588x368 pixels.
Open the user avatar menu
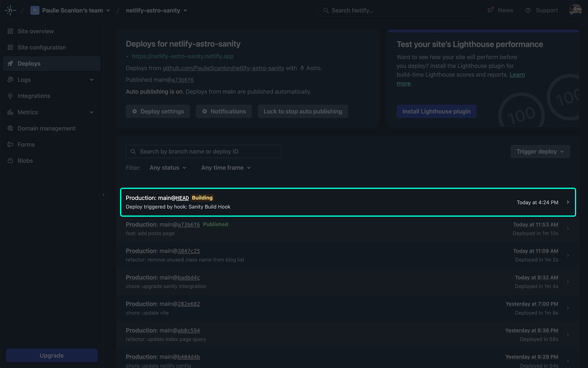[575, 10]
